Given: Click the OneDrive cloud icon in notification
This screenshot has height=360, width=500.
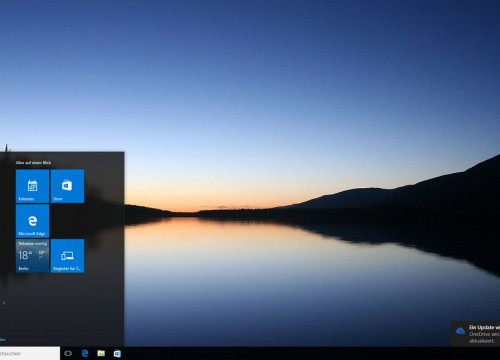Looking at the screenshot, I should click(x=460, y=331).
